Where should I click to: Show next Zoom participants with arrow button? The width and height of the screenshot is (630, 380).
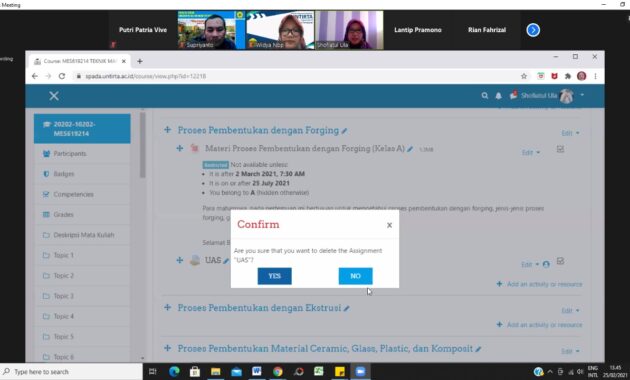click(x=533, y=30)
